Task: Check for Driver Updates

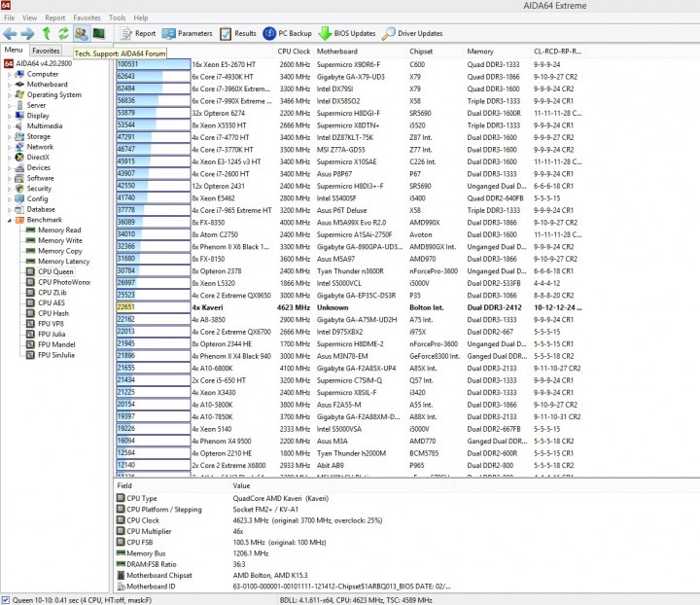Action: click(x=412, y=33)
